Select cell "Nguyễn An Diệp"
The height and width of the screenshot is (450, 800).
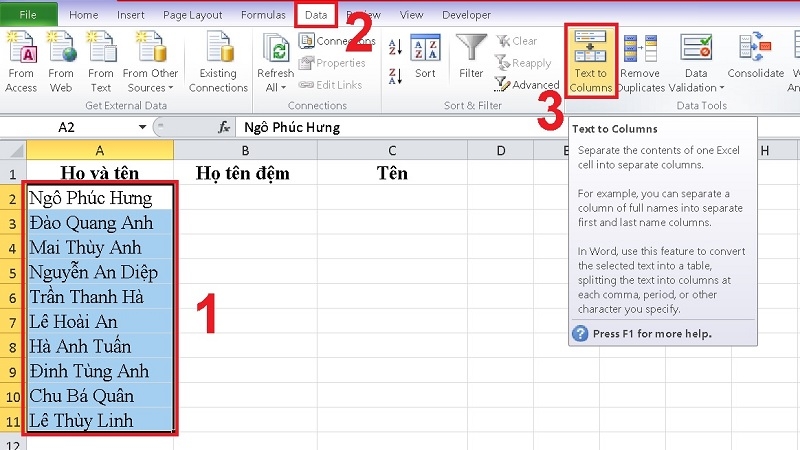pyautogui.click(x=100, y=272)
